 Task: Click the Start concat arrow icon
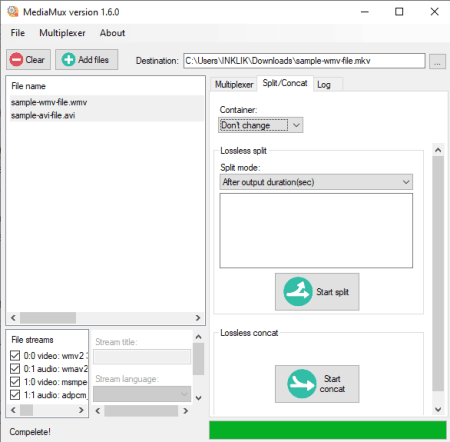302,384
